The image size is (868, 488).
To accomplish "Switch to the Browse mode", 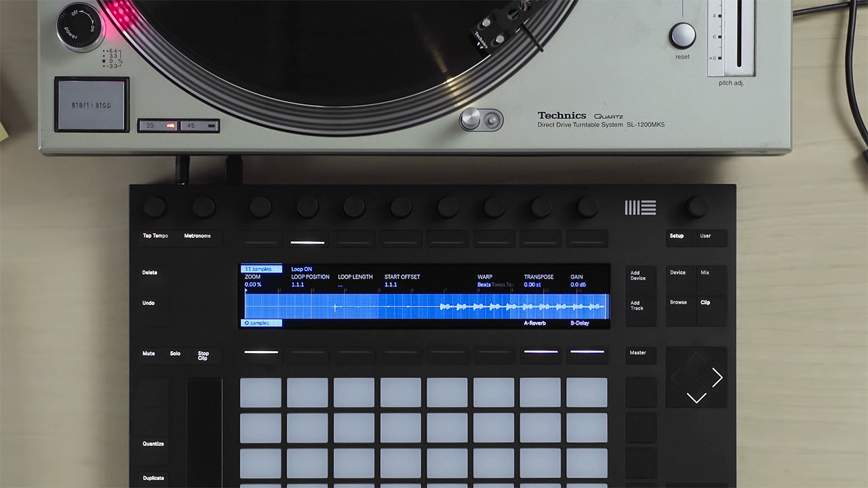I will 679,303.
